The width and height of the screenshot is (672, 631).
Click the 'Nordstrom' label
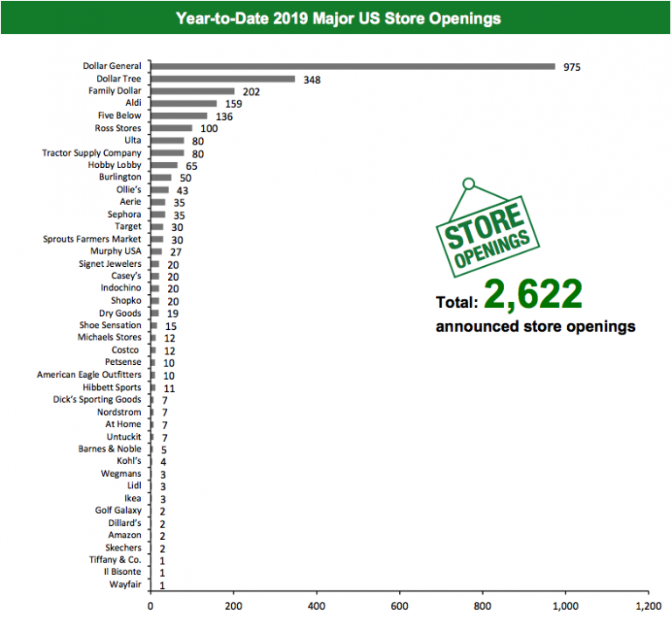119,412
